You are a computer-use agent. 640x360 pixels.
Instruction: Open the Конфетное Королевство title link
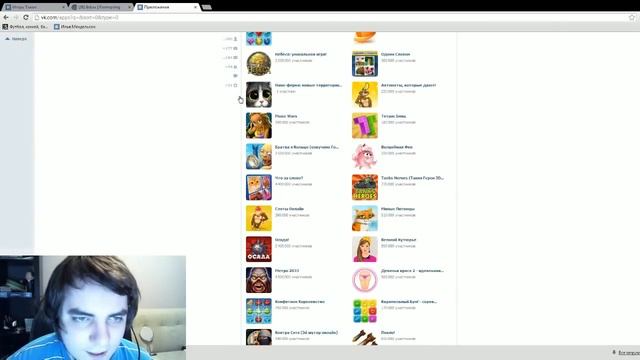tap(300, 302)
